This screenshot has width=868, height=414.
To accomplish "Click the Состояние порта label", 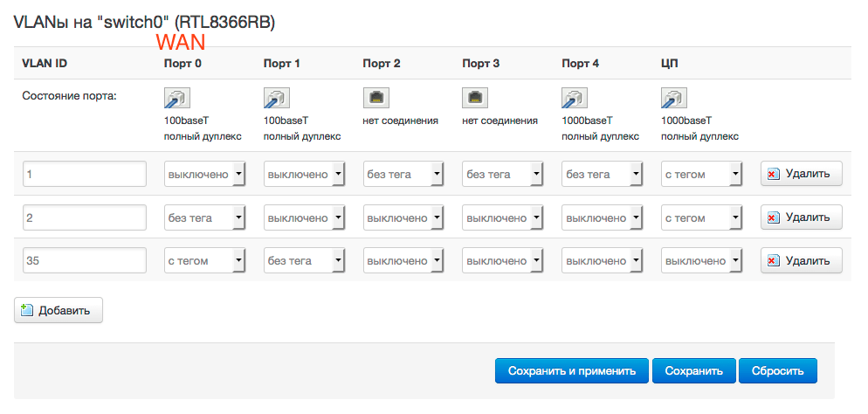I will coord(69,96).
